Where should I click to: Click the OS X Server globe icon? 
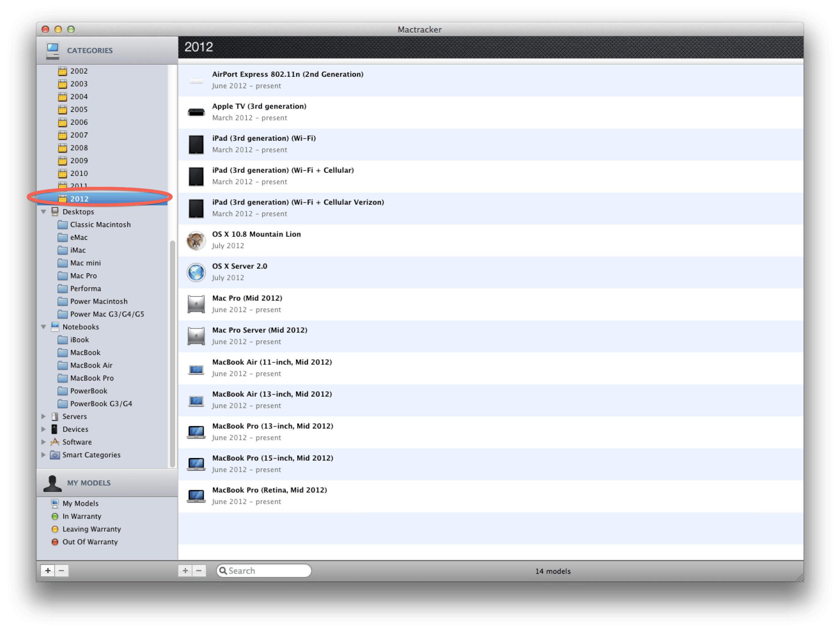pyautogui.click(x=196, y=272)
